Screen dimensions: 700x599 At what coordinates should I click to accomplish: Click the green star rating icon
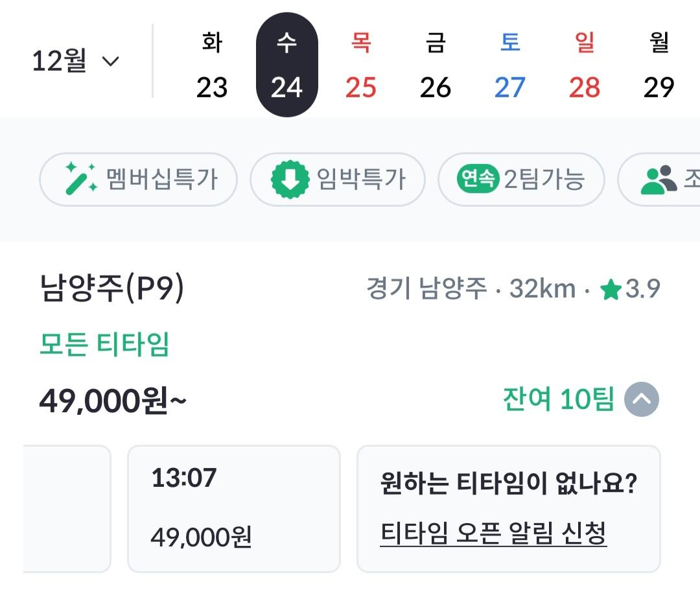coord(611,290)
